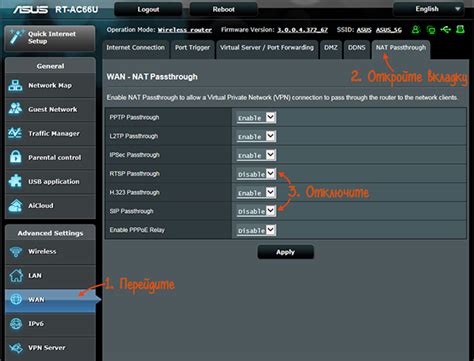Open the Wireless router operation mode link

pos(185,30)
